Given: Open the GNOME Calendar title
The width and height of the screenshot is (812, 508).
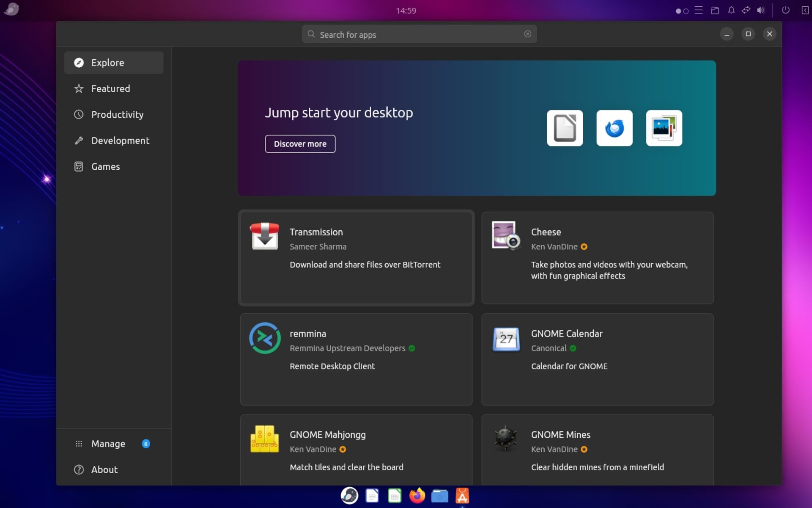Looking at the screenshot, I should coord(567,334).
